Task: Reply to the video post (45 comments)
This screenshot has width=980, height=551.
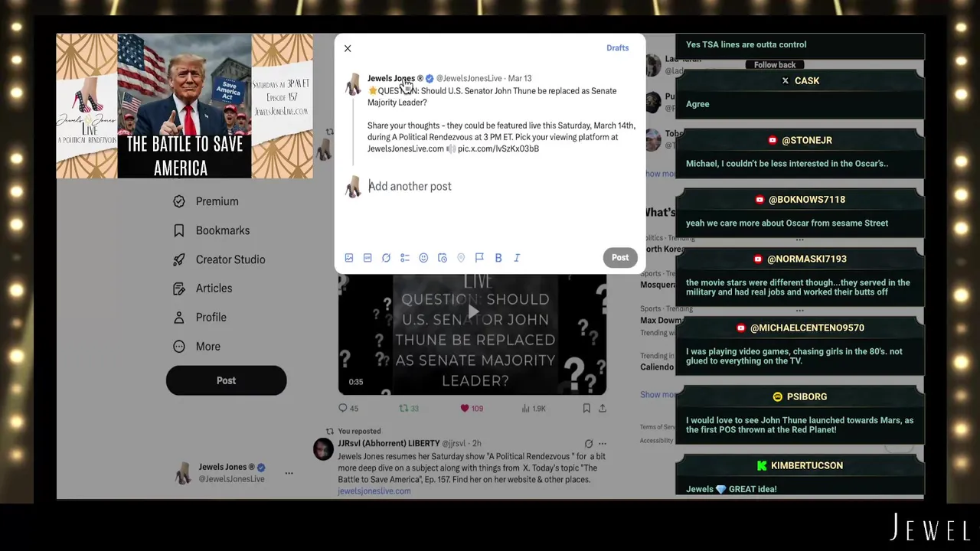Action: pyautogui.click(x=348, y=409)
